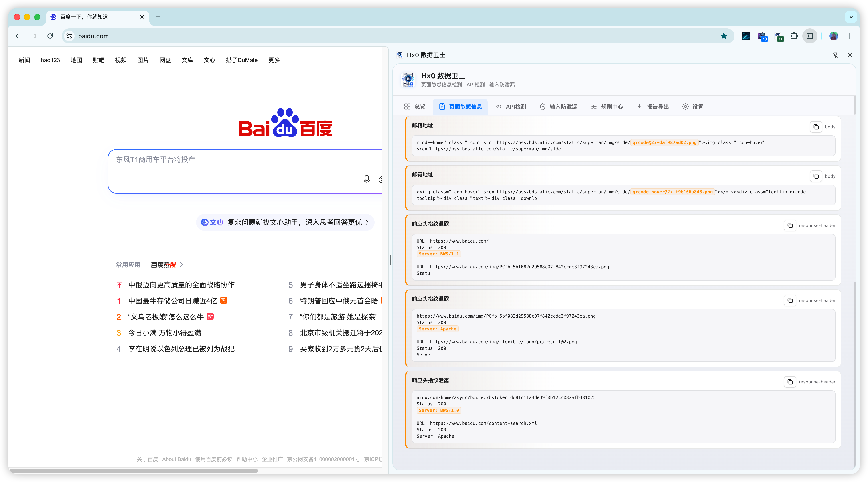Open the 帮助中心 footer link
The height and width of the screenshot is (482, 868).
247,459
